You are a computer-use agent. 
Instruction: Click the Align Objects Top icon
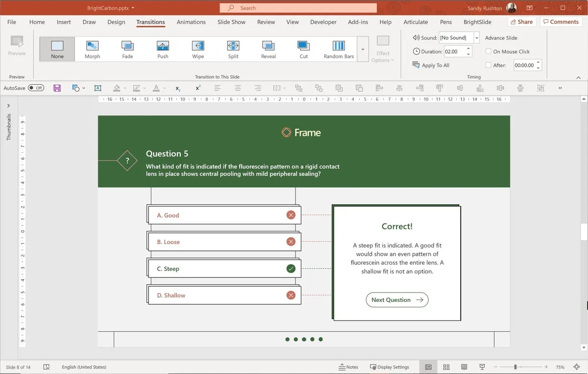(440, 88)
